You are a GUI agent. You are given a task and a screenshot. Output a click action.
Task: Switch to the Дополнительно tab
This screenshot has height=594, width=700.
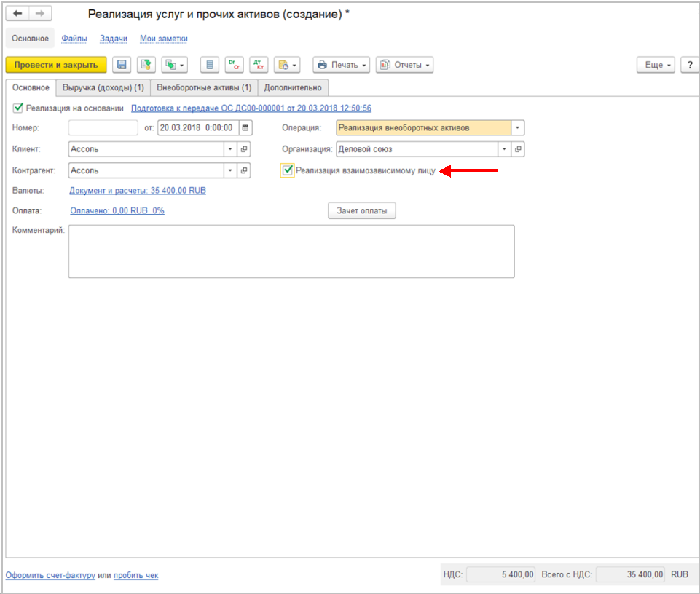[x=293, y=87]
